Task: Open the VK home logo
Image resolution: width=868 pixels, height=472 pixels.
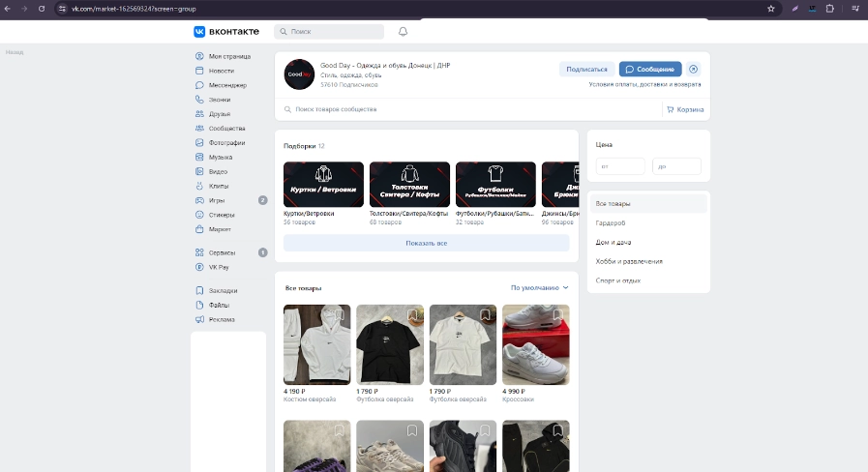Action: pyautogui.click(x=225, y=32)
